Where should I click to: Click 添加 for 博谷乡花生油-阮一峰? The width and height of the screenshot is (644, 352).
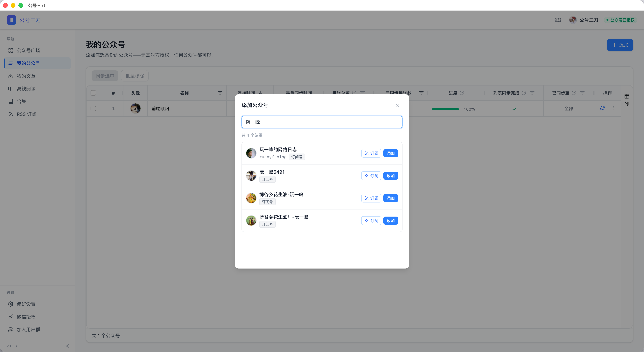point(390,198)
